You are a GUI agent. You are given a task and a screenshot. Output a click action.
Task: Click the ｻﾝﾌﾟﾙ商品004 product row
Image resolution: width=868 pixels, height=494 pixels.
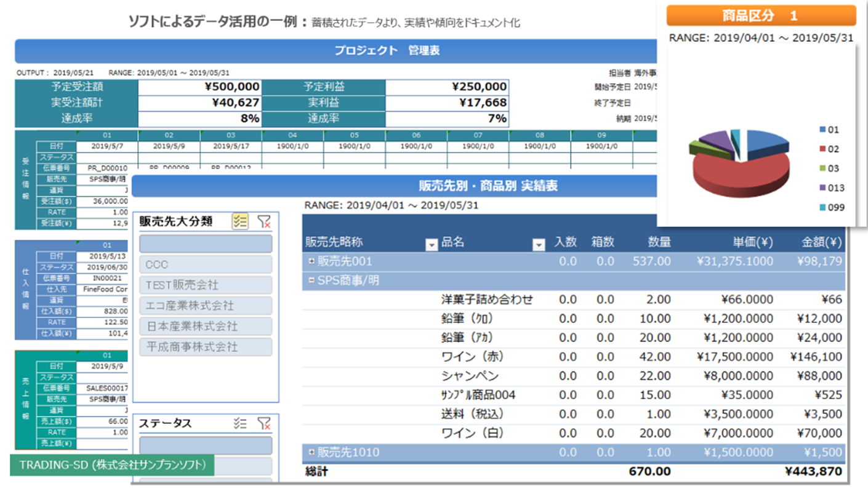pyautogui.click(x=574, y=395)
